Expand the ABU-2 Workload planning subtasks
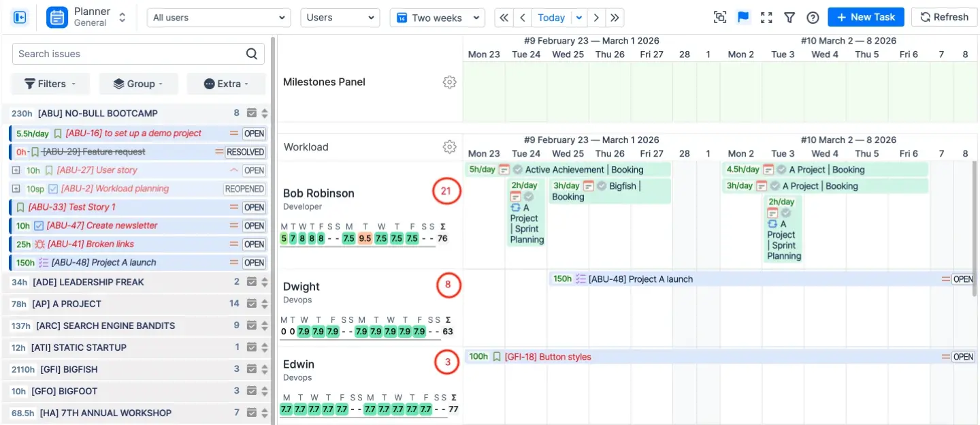Viewport: 980px width, 425px height. tap(16, 189)
